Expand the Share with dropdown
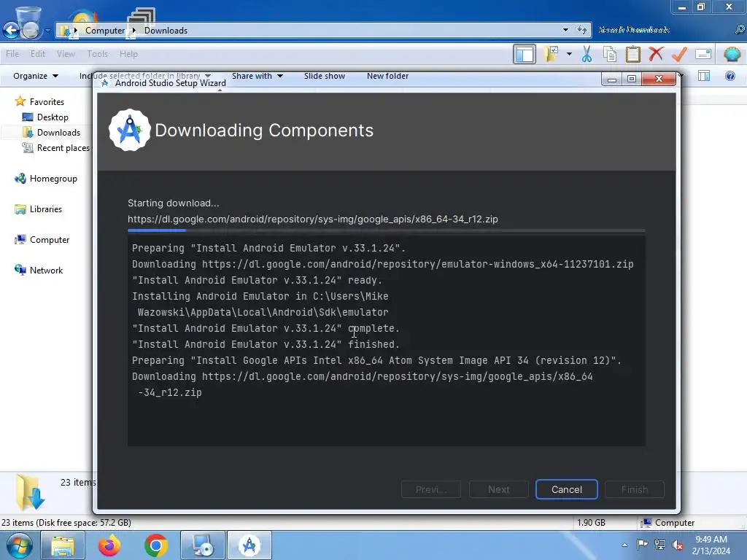Screen dimensions: 747x560 point(258,76)
